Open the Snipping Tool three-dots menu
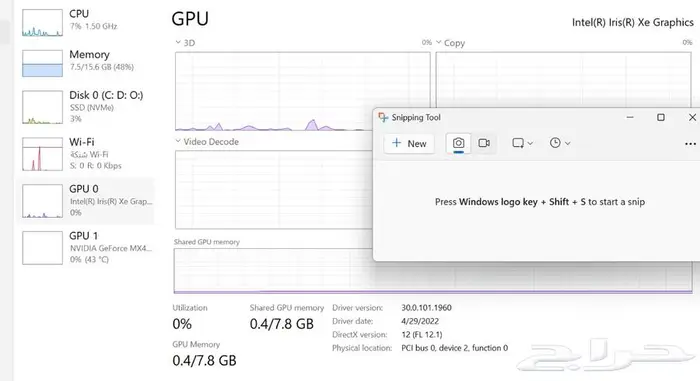The image size is (700, 381). [690, 143]
